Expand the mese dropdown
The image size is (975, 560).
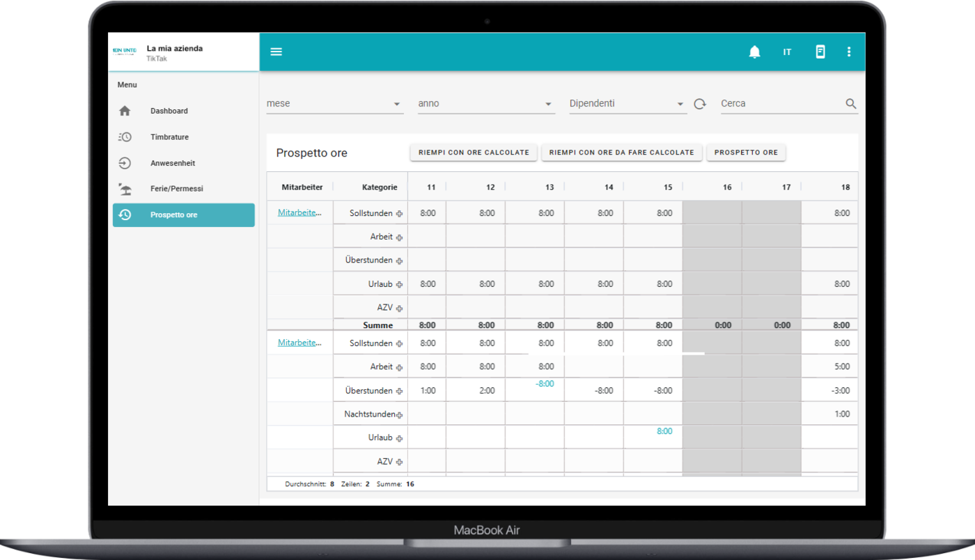(x=334, y=104)
